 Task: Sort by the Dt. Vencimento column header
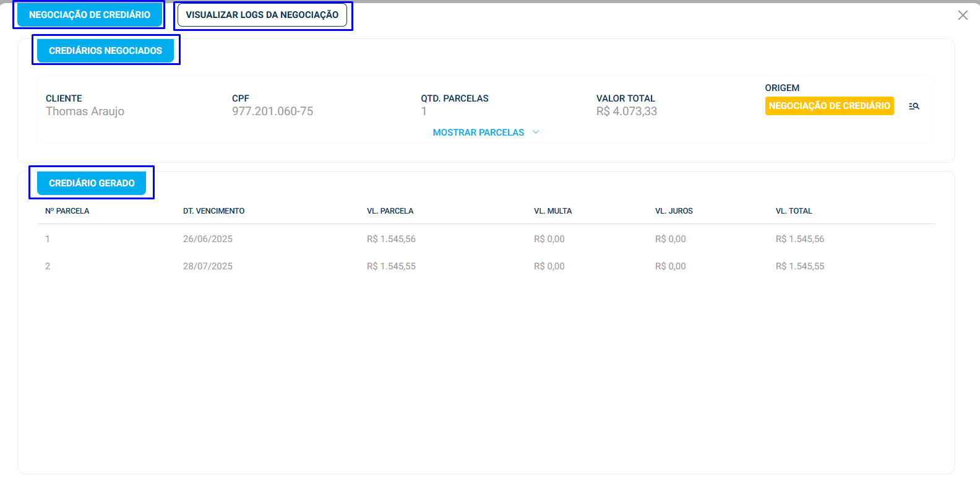[213, 211]
